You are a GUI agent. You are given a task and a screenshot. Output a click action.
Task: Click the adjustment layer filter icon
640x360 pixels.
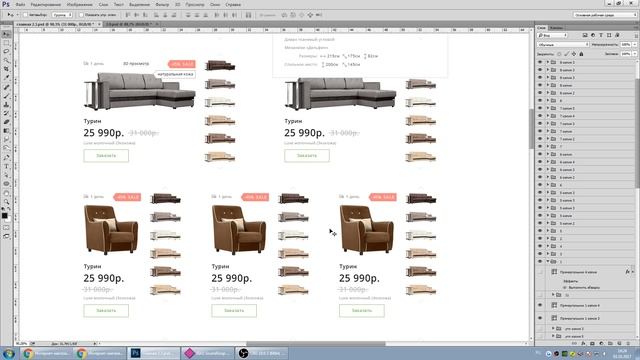click(593, 36)
